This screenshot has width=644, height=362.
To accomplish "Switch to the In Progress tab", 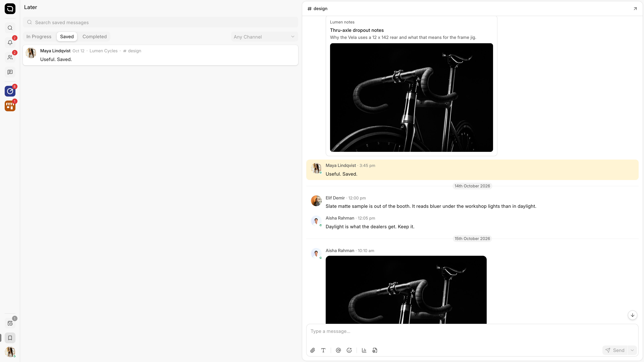I will pyautogui.click(x=39, y=37).
